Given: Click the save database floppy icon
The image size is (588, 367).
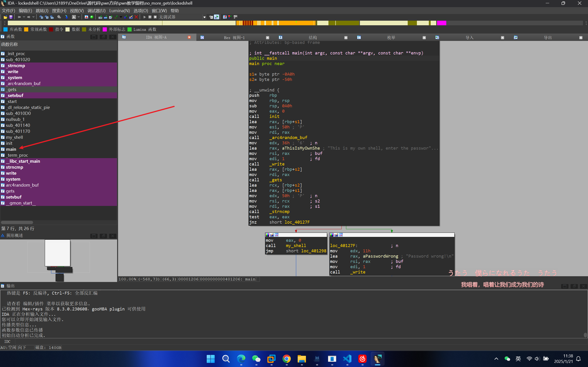Looking at the screenshot, I should pos(11,17).
